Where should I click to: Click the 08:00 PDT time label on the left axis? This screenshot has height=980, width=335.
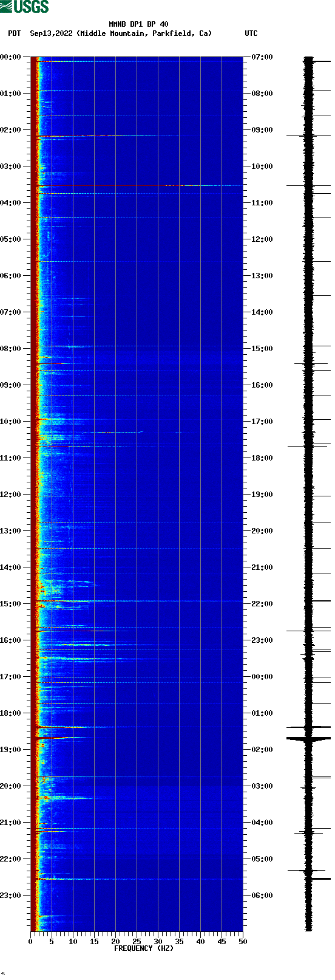pyautogui.click(x=11, y=349)
